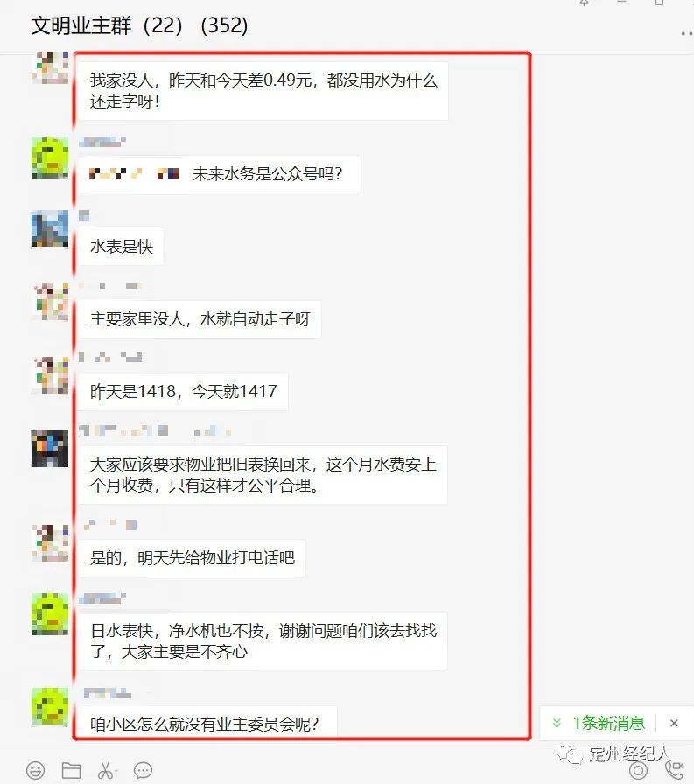Dismiss the new message banner
Viewport: 694px width, 784px height.
(x=674, y=723)
